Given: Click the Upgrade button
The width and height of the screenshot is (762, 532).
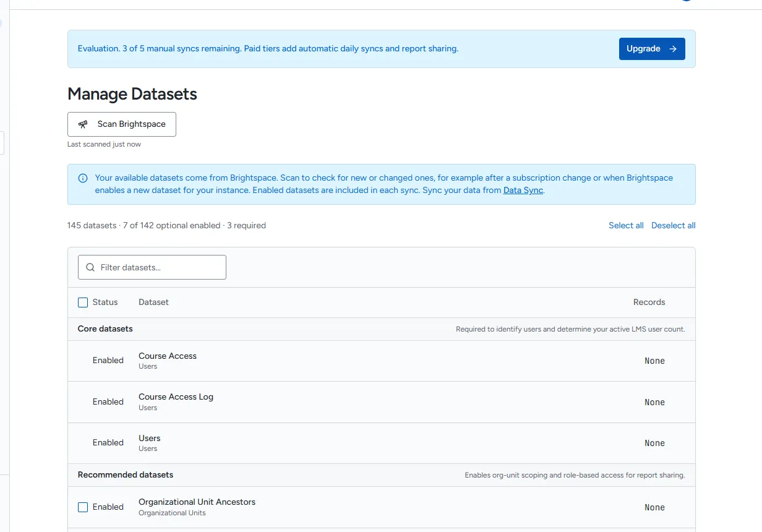Looking at the screenshot, I should coord(652,49).
